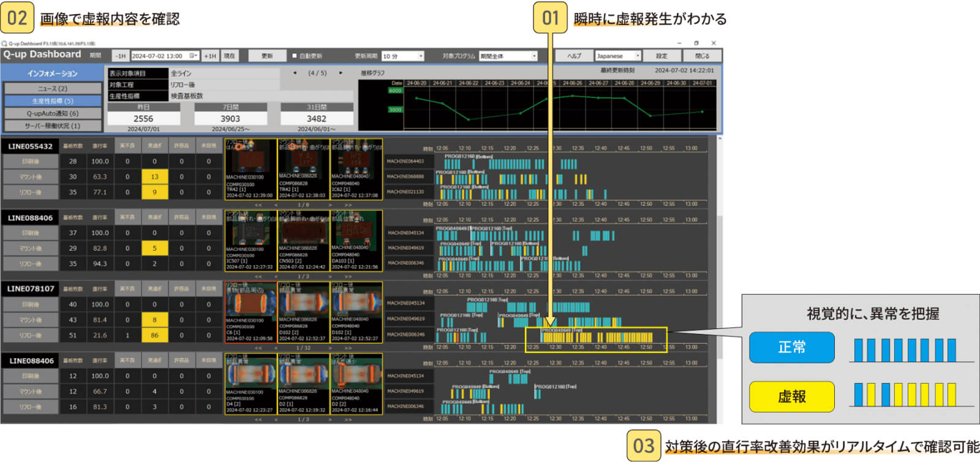Click the LINE055432 line header

coord(30,146)
